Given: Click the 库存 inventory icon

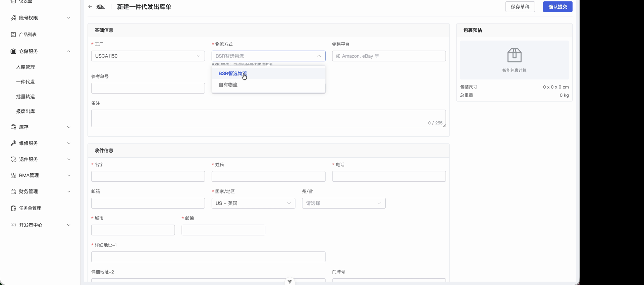Looking at the screenshot, I should point(13,127).
